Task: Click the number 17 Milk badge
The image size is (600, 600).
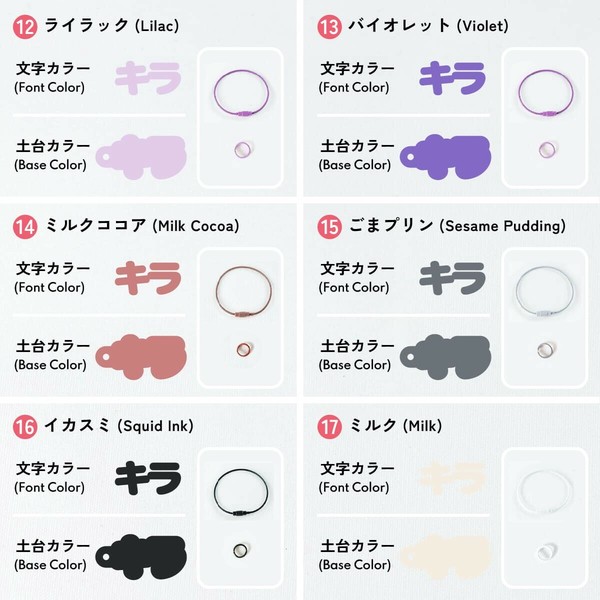Action: point(329,426)
